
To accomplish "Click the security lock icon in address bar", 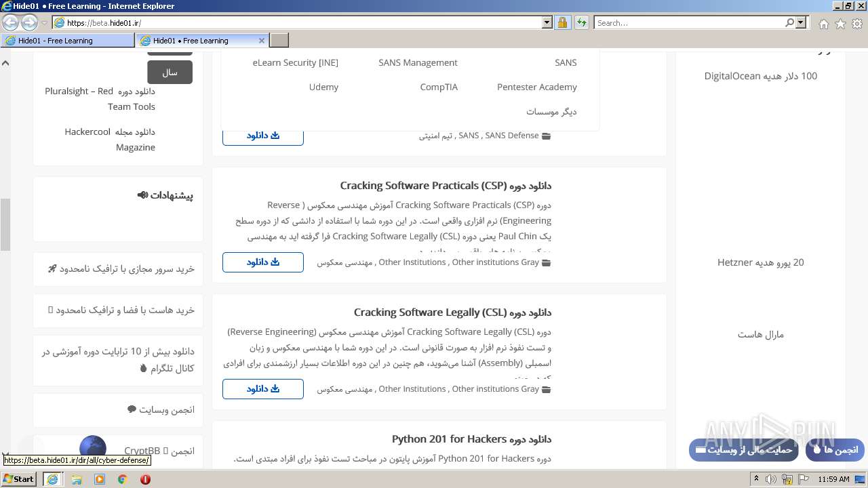I will coord(562,22).
